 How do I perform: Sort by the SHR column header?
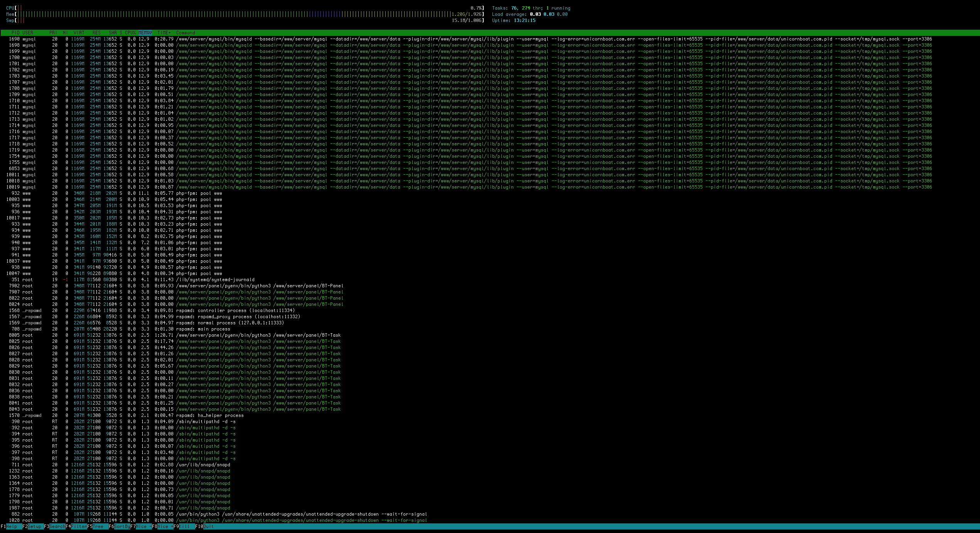(x=113, y=33)
